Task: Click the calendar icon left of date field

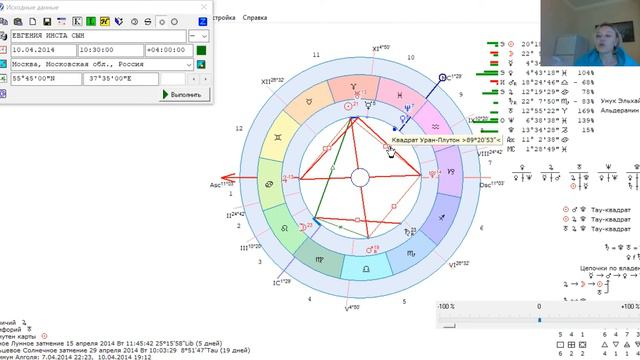Action: (x=3, y=50)
